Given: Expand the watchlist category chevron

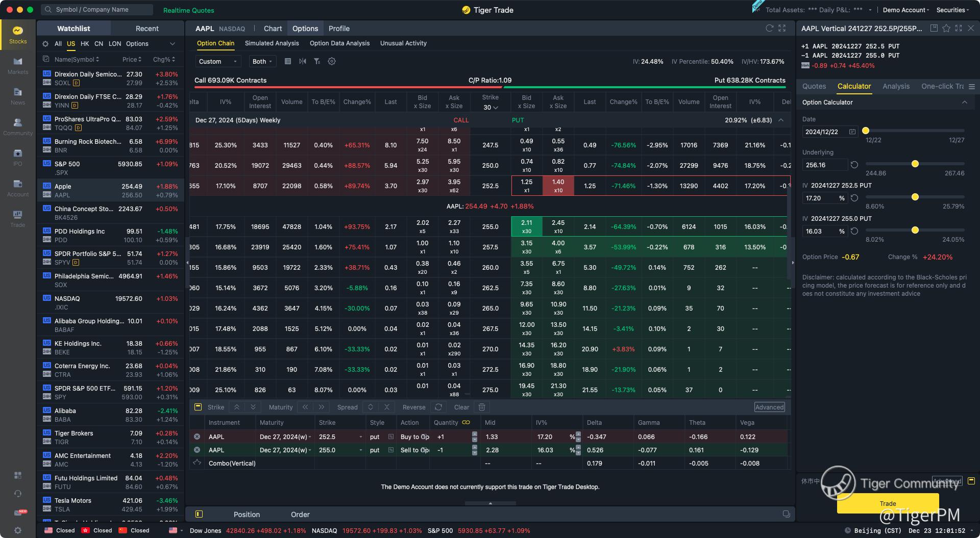Looking at the screenshot, I should [x=173, y=44].
